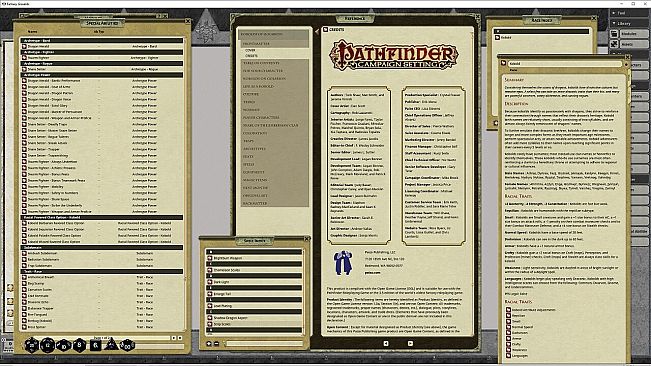Open Normal Speed racial trait link icon

pos(508,327)
